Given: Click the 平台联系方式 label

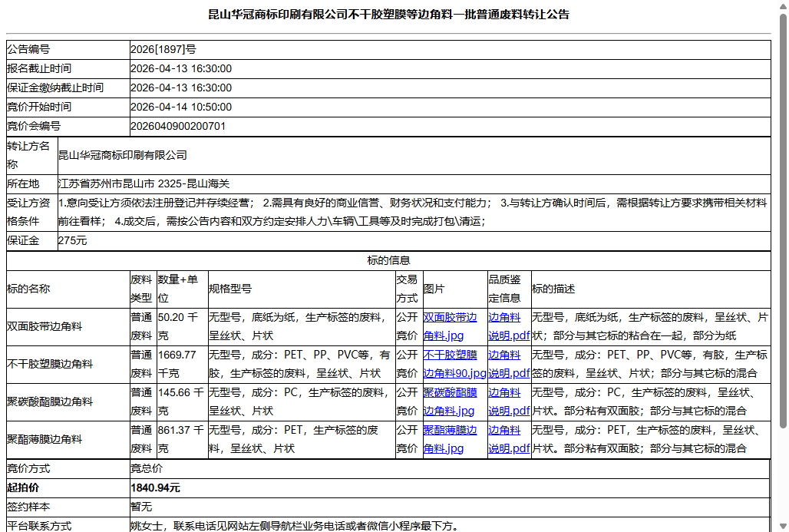Looking at the screenshot, I should (x=39, y=525).
